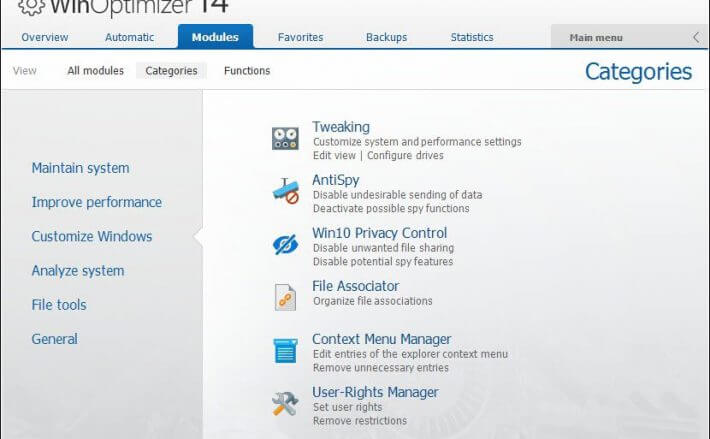Image resolution: width=710 pixels, height=439 pixels.
Task: Click the Win10 Privacy Control eye icon
Action: (285, 244)
